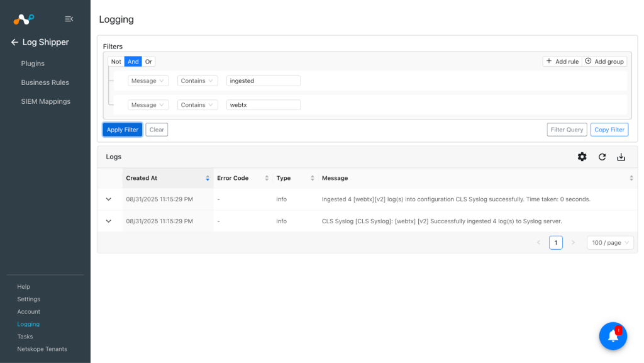Screen dimensions: 644x363
Task: Go back using Log Shipper arrow
Action: coord(14,42)
